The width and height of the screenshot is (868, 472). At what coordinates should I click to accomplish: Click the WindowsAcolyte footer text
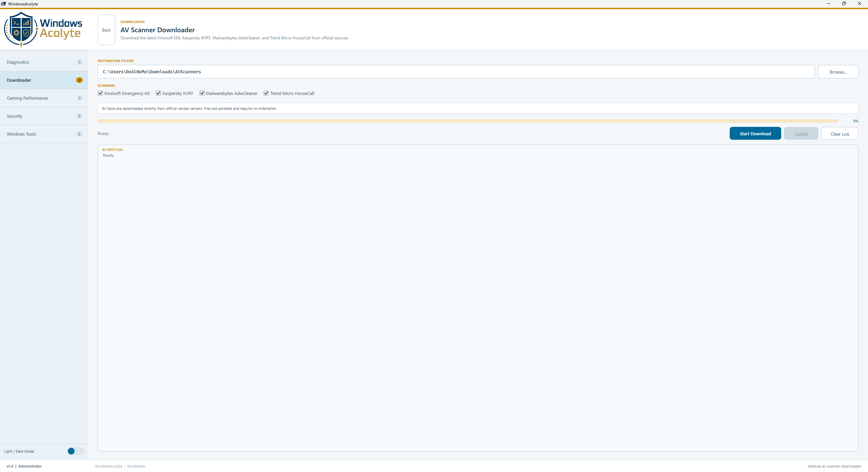[108, 466]
